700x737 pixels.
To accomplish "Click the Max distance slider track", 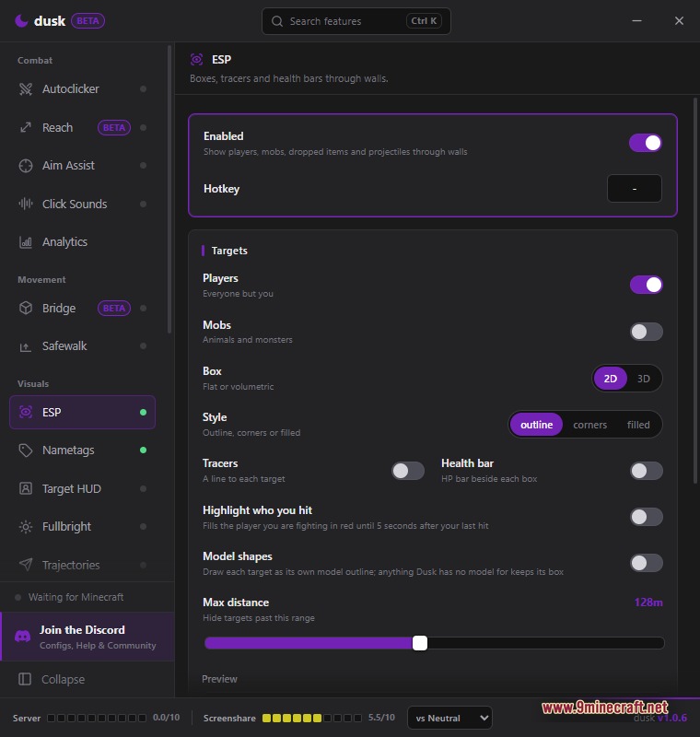I will point(435,642).
